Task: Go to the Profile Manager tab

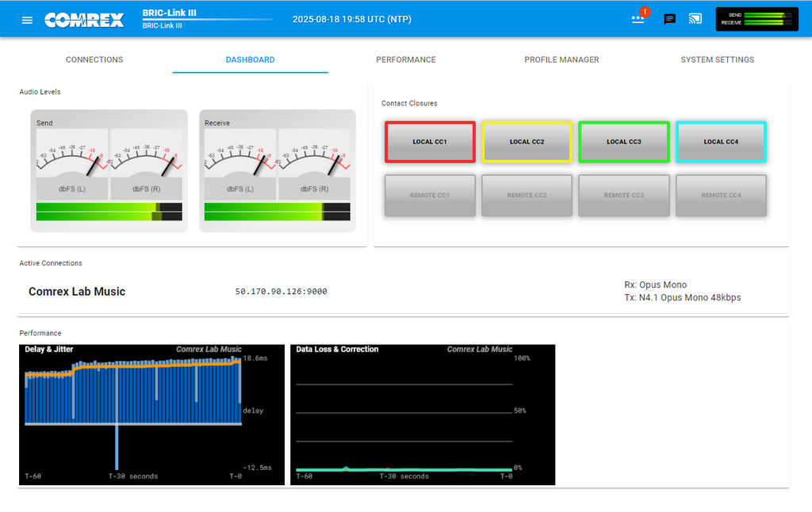Action: click(x=561, y=59)
